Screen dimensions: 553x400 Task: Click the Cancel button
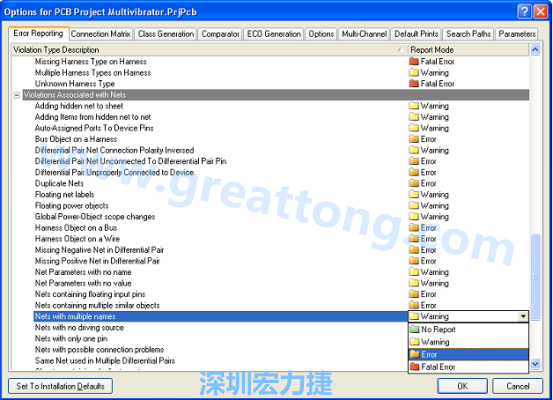click(x=518, y=386)
